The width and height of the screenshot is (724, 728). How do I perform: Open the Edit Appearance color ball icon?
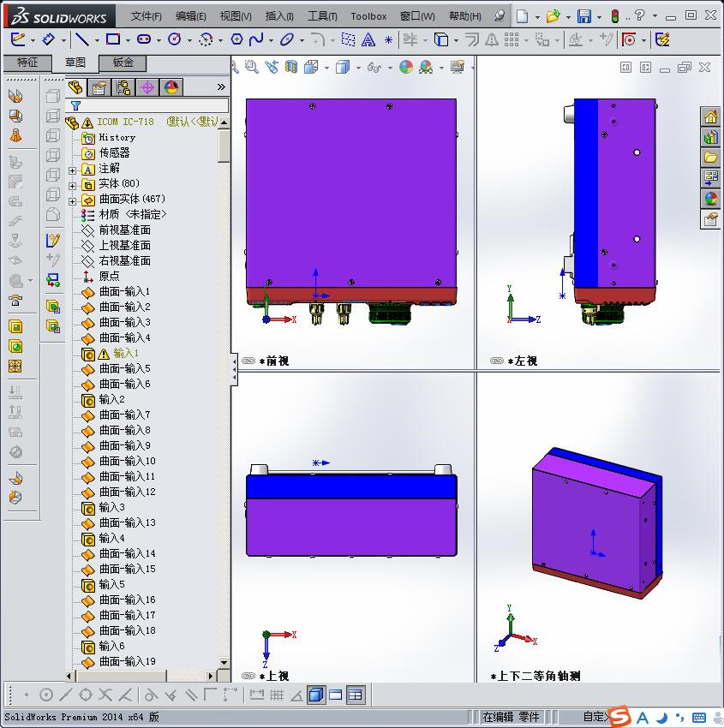coord(406,68)
